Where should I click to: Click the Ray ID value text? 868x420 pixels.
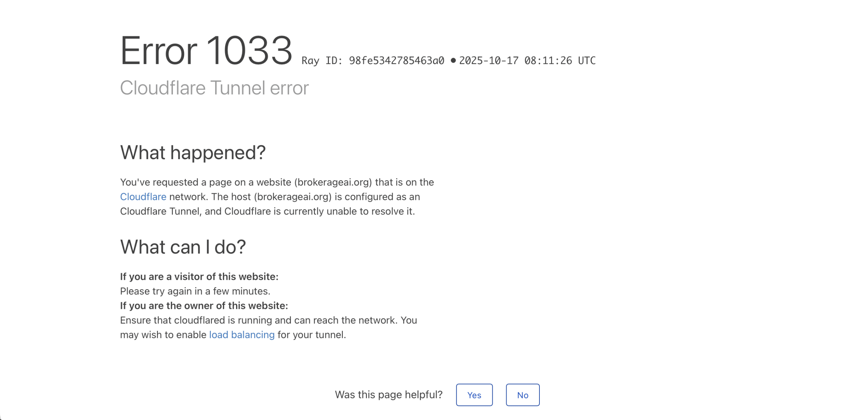tap(396, 61)
